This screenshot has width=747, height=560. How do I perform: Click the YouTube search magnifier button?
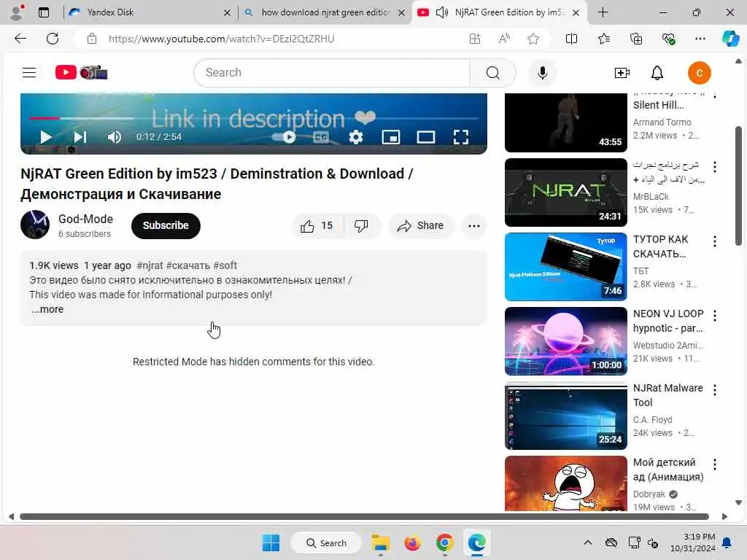(493, 73)
